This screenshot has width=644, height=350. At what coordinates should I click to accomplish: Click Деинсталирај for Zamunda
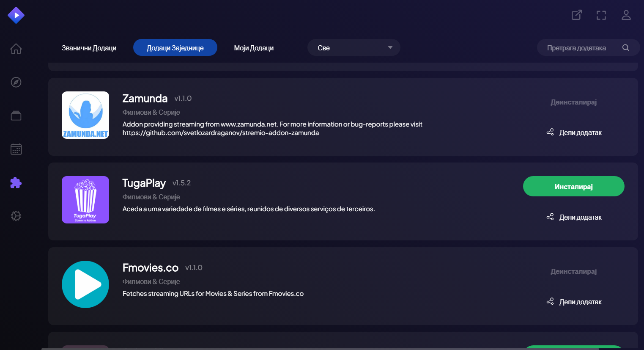point(574,102)
